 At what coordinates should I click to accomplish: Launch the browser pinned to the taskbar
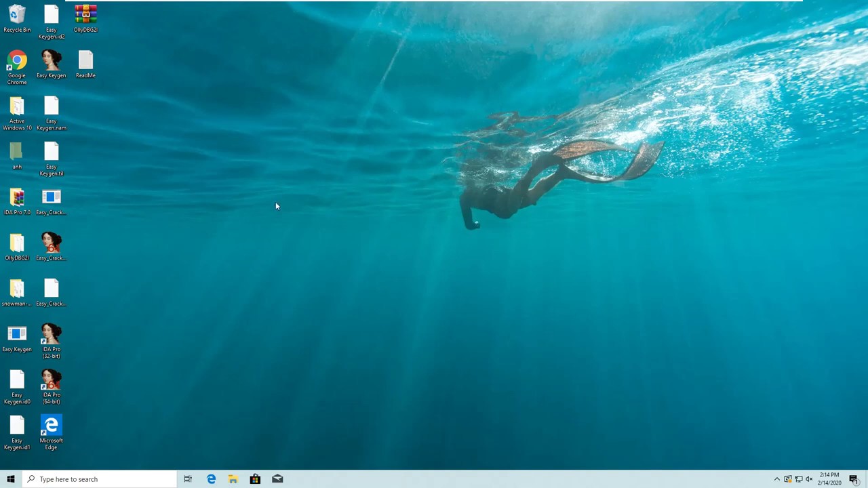point(211,479)
